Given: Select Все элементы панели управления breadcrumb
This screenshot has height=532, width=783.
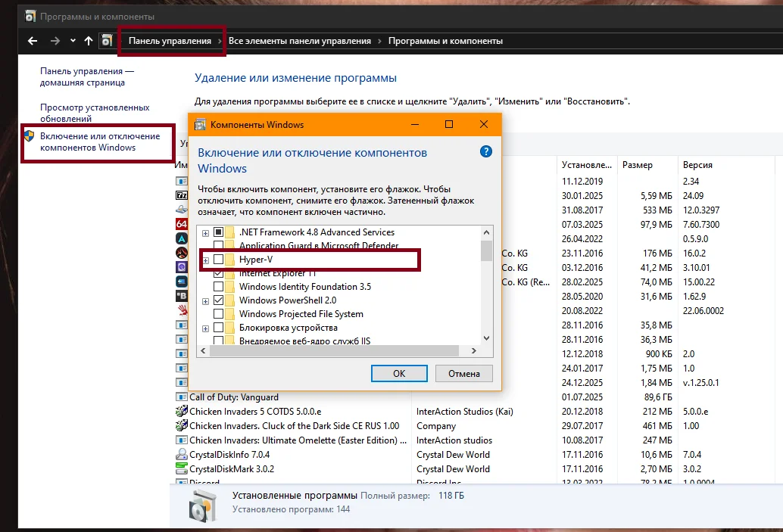Looking at the screenshot, I should 300,41.
